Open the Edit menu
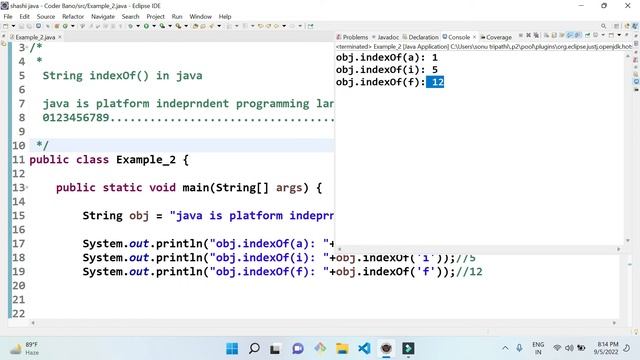 click(x=24, y=16)
